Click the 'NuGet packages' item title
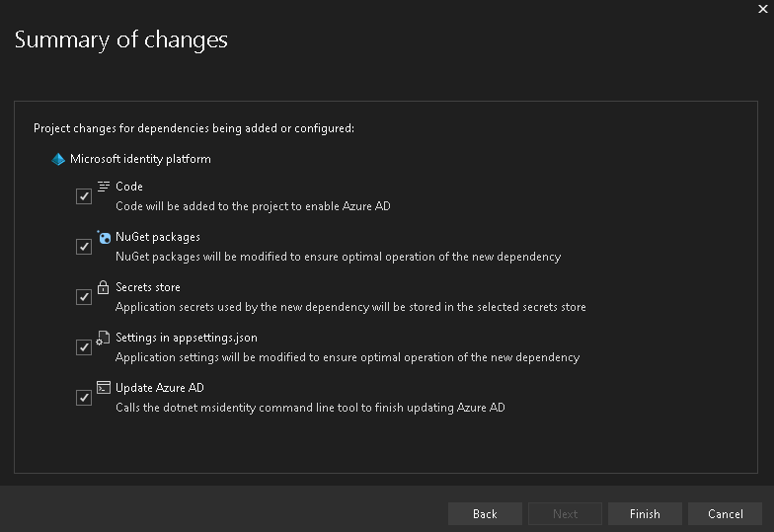Screen dimensions: 774x532 coord(158,237)
